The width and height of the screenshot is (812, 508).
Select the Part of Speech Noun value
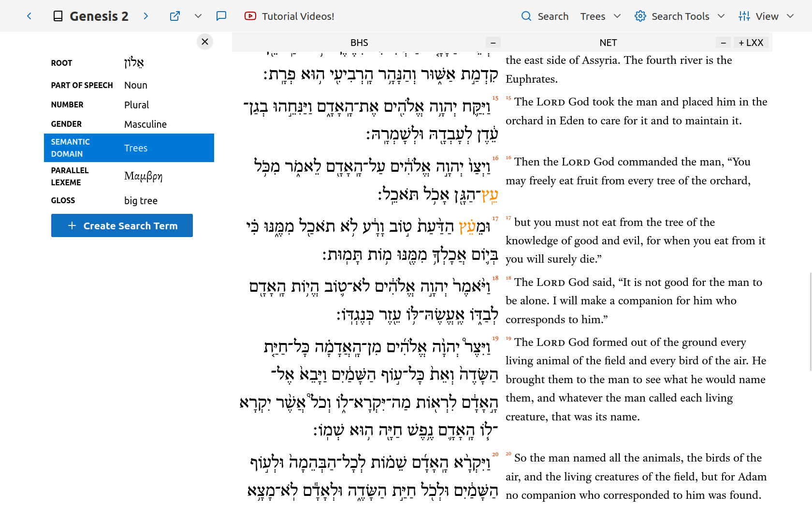(x=136, y=85)
